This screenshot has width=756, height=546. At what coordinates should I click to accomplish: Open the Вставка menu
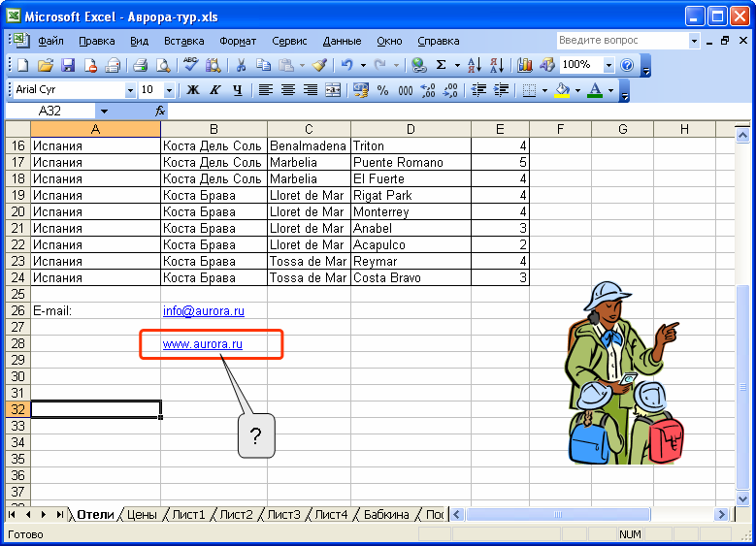pyautogui.click(x=183, y=41)
